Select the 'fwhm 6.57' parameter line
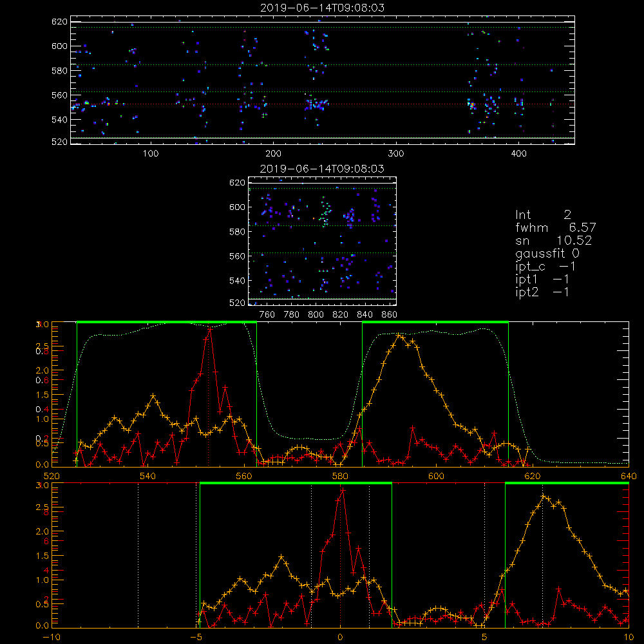Viewport: 644px width, 644px height. (556, 227)
